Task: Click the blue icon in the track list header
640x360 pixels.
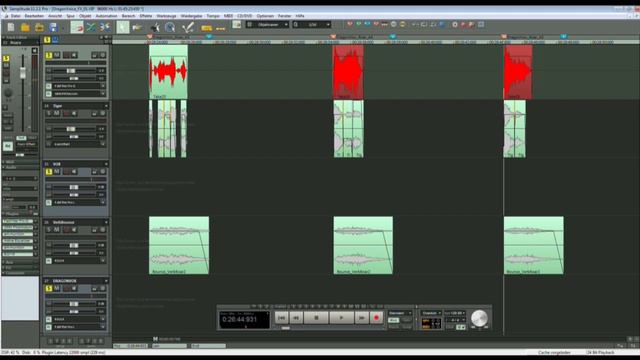Action: tap(55, 40)
